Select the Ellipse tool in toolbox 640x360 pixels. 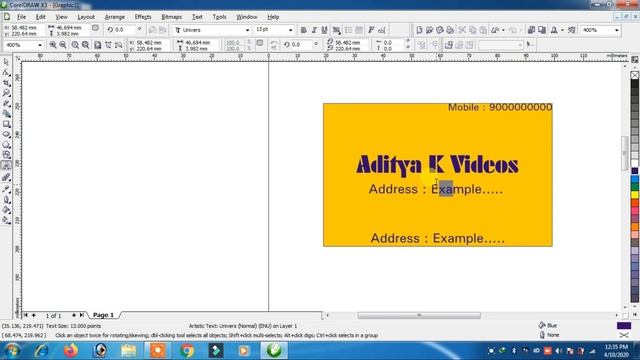coord(6,134)
